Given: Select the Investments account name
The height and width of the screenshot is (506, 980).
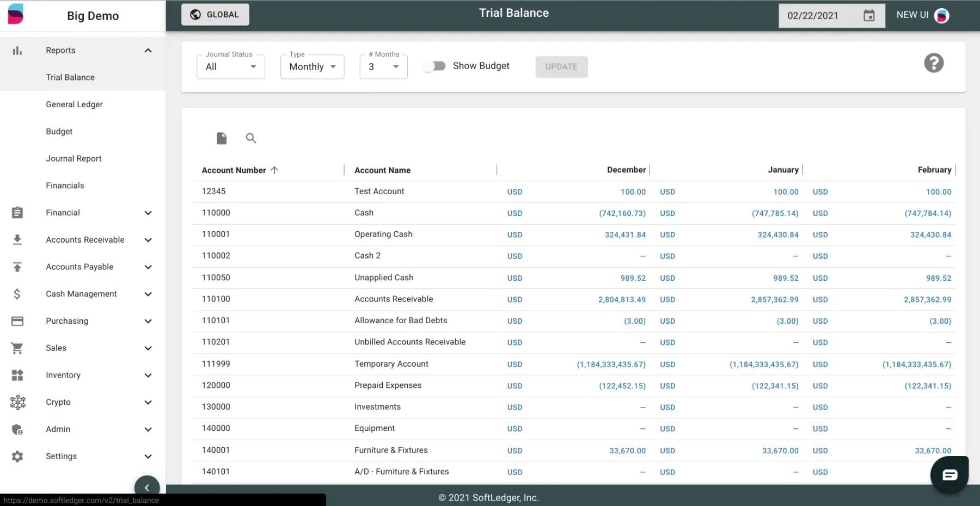Looking at the screenshot, I should pos(377,407).
